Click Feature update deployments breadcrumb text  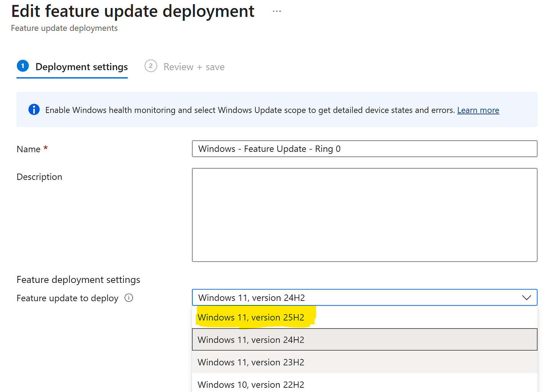point(64,28)
